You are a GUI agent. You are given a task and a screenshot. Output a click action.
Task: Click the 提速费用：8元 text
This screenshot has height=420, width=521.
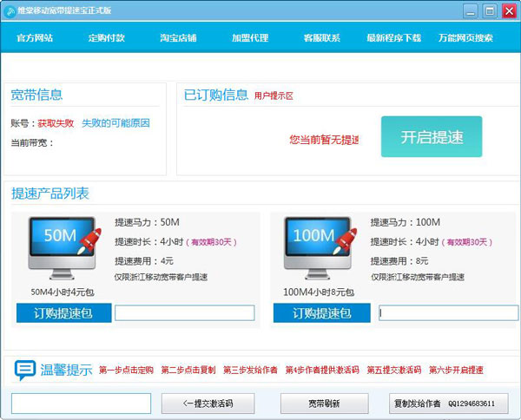point(399,261)
